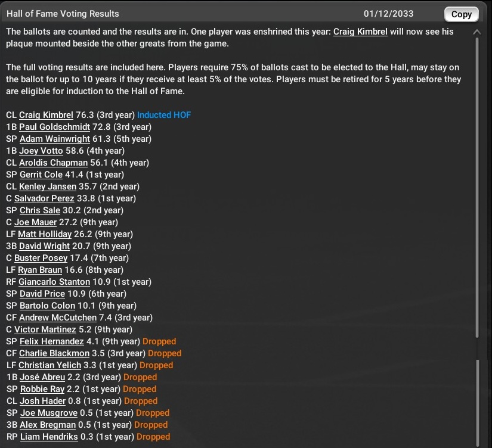This screenshot has width=492, height=448.
Task: Open Charlie Blackmon player link
Action: pyautogui.click(x=54, y=353)
